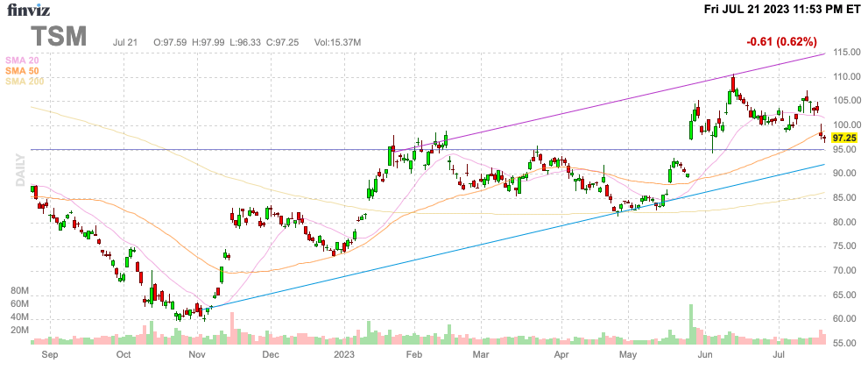
Task: Select the SMA 20 legend label
Action: [20, 60]
